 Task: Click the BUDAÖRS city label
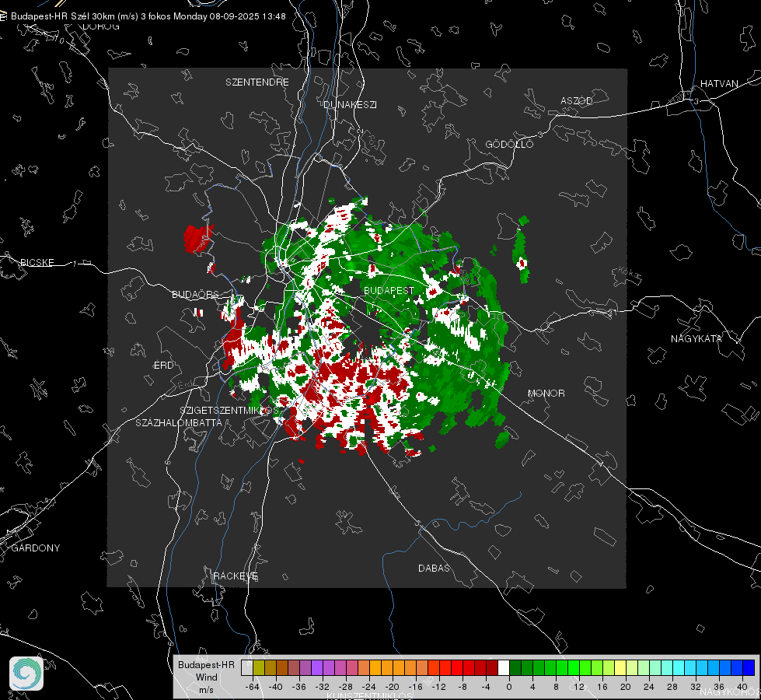tap(195, 295)
